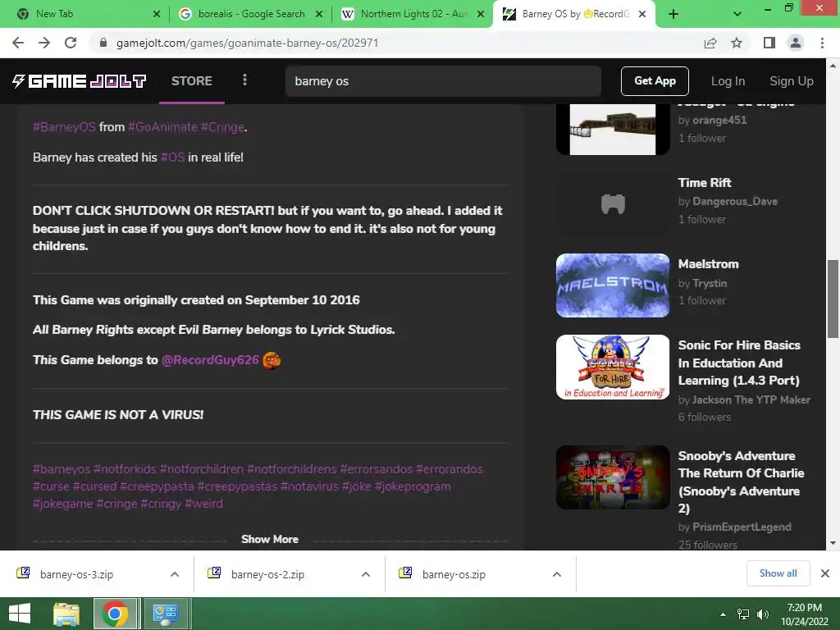Open the #GoAnimate hashtag
840x630 pixels.
(x=162, y=127)
